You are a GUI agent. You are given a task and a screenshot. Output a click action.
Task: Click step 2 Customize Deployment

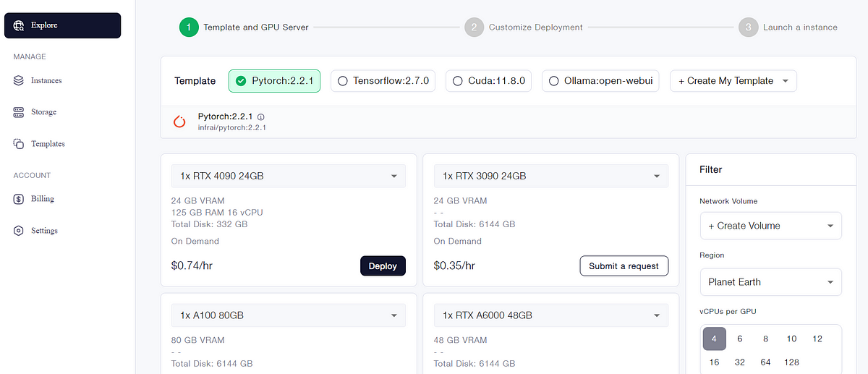(524, 27)
